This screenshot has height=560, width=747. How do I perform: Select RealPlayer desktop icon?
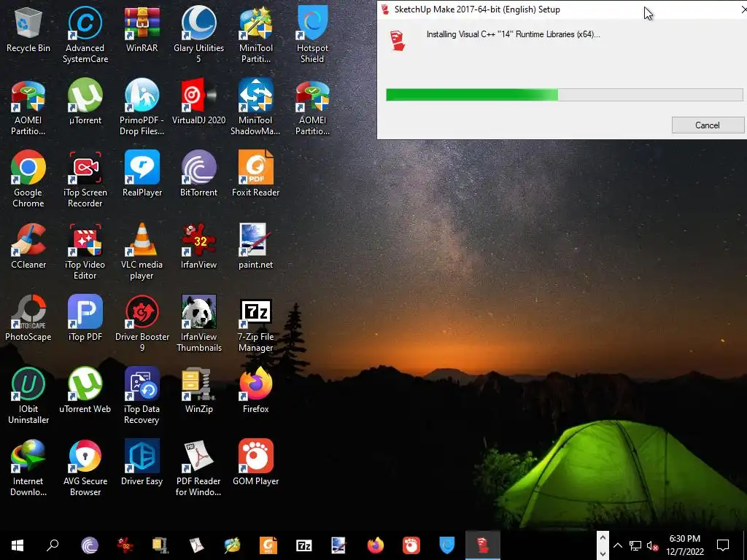pyautogui.click(x=142, y=174)
